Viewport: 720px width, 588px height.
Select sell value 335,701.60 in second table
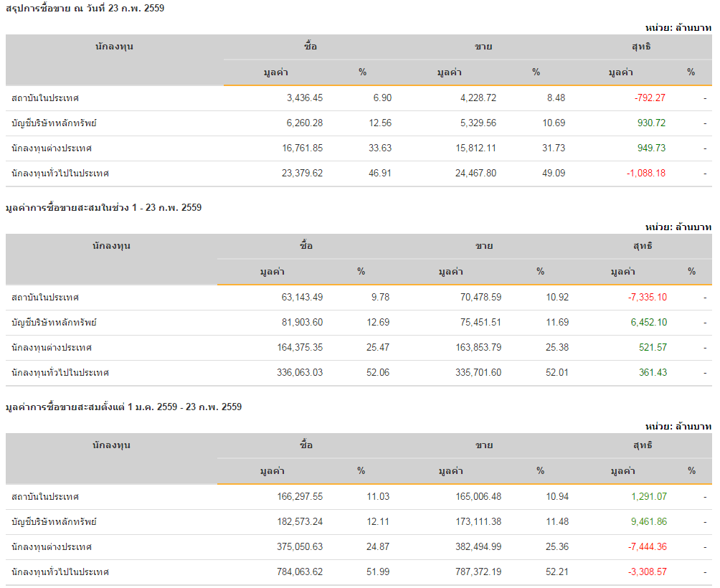(x=478, y=373)
